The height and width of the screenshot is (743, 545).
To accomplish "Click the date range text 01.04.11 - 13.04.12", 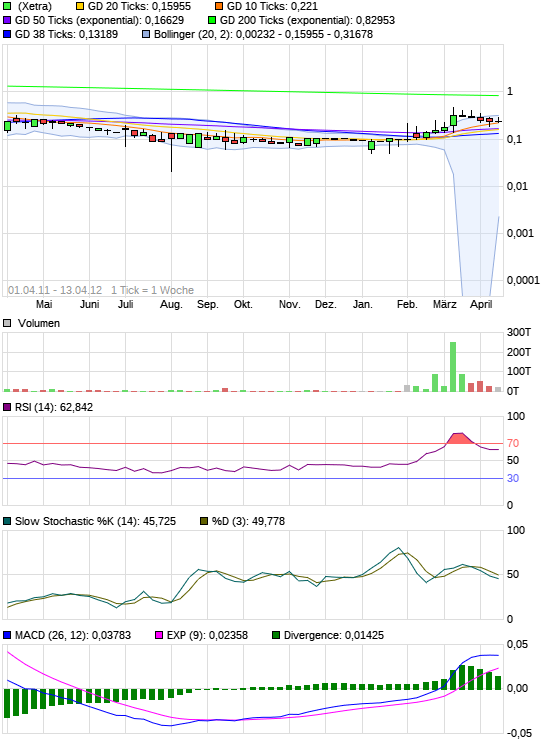I will click(x=55, y=290).
